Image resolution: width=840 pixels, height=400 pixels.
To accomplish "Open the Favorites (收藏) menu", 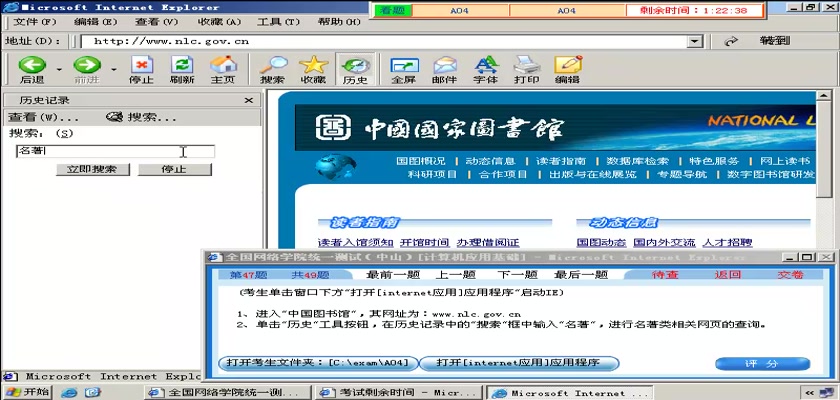I will click(x=219, y=22).
